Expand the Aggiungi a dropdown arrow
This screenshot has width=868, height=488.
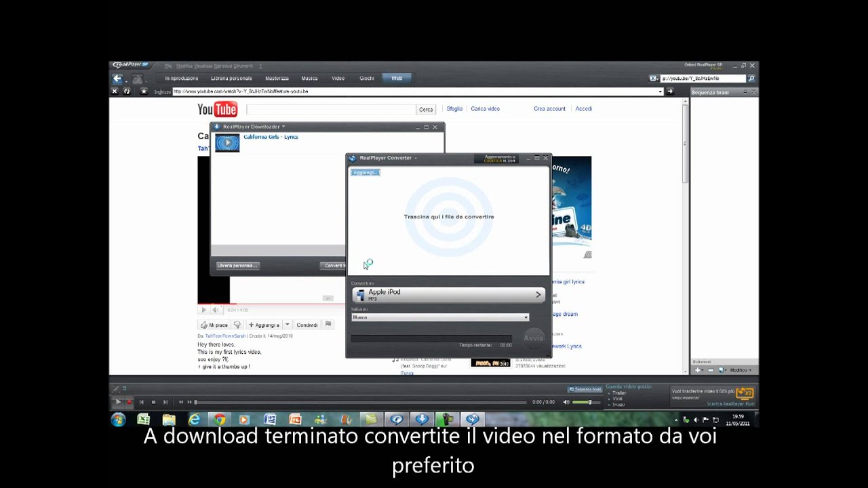click(x=287, y=325)
